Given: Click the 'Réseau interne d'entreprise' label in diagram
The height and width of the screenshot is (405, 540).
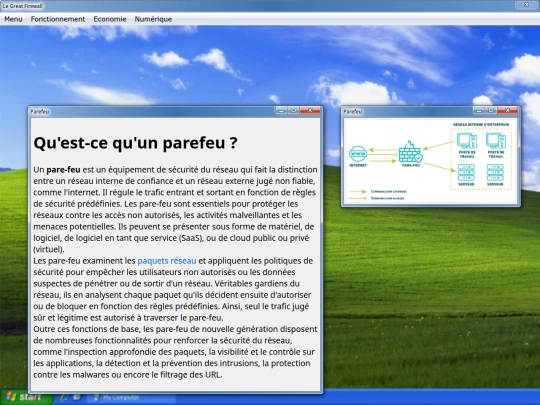Looking at the screenshot, I should tap(481, 124).
